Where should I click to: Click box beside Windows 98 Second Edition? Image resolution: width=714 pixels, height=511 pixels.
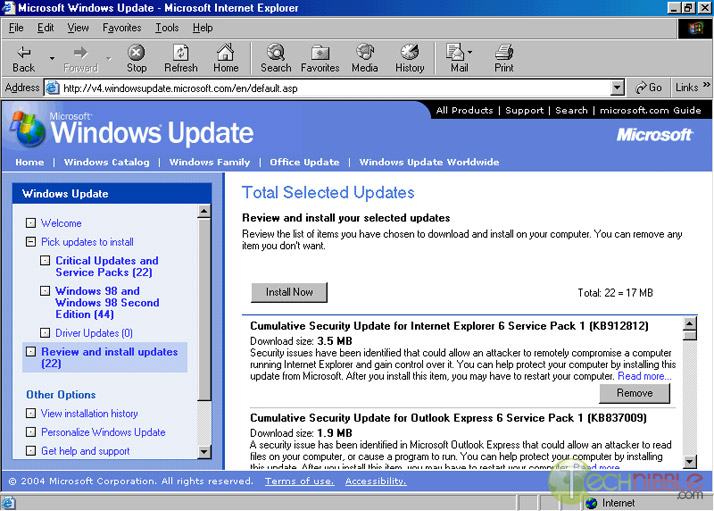coord(45,291)
